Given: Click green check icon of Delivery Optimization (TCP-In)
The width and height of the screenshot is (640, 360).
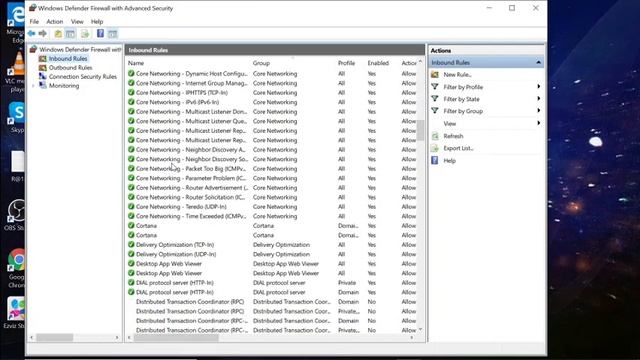Looking at the screenshot, I should pos(131,244).
